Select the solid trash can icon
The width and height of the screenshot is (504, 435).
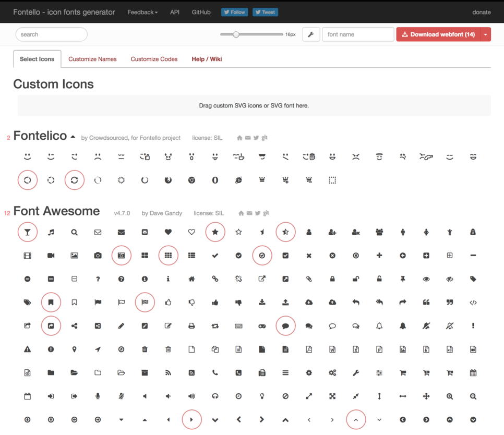145,349
